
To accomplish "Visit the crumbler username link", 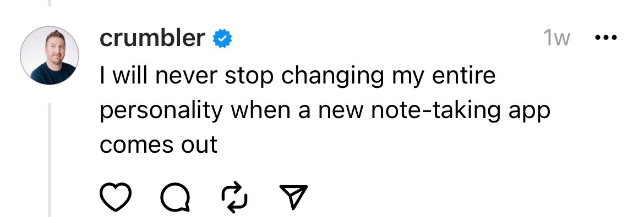I will (152, 38).
